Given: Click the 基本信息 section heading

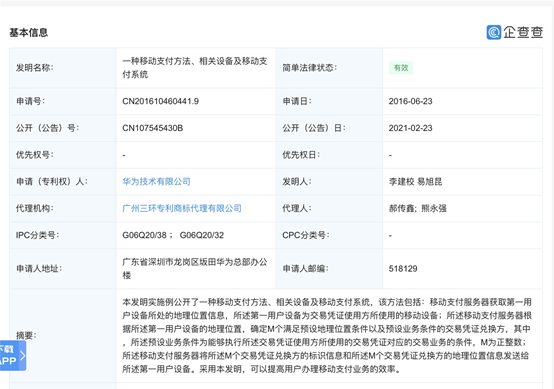Looking at the screenshot, I should (29, 33).
